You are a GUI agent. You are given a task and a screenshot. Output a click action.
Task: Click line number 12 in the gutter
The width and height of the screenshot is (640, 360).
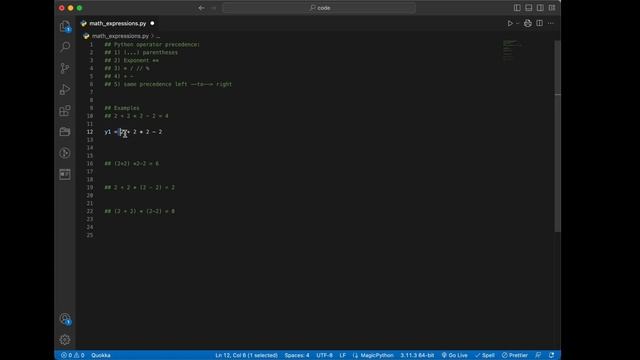click(x=90, y=132)
